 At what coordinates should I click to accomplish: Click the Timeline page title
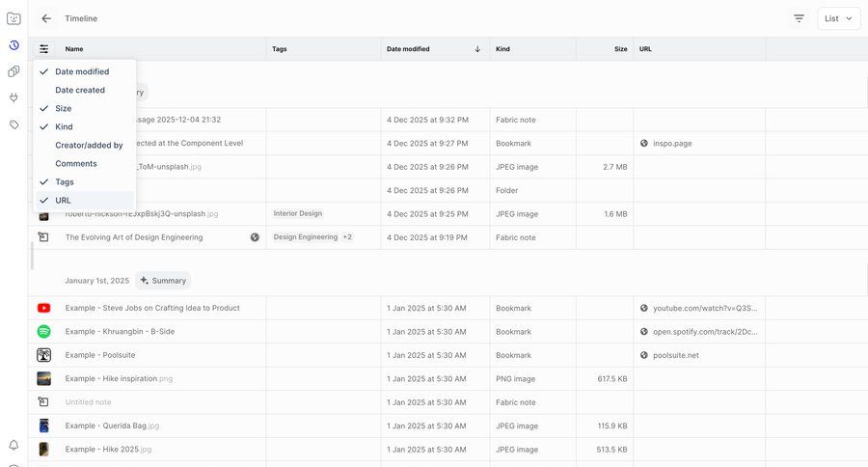click(81, 18)
